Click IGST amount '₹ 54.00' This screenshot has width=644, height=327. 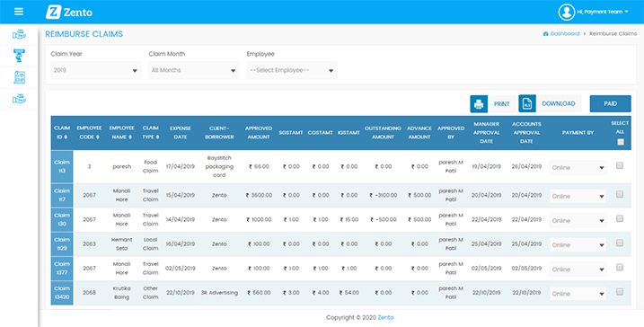coord(349,293)
